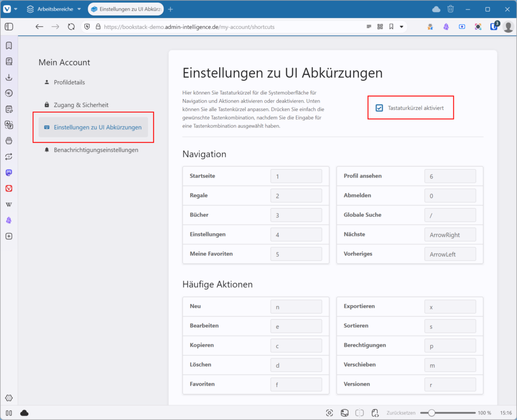Focus the Vorheriges ArrowLeft field
This screenshot has width=517, height=420.
click(x=450, y=254)
